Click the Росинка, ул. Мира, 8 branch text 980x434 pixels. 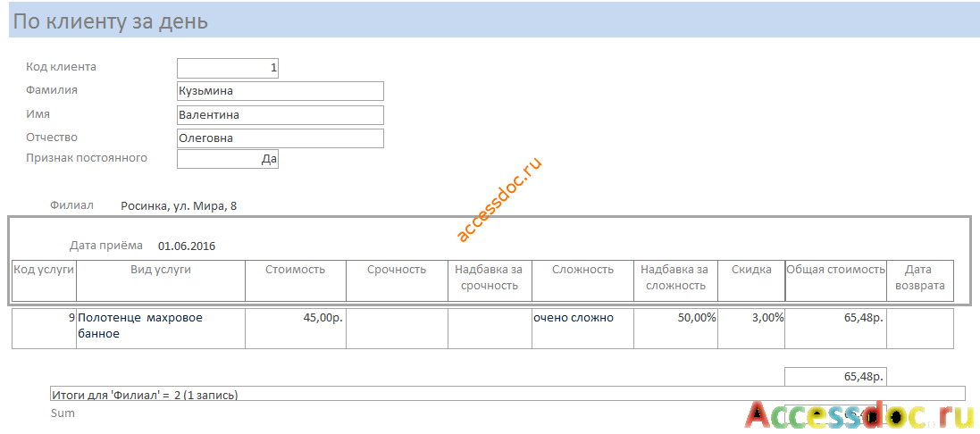click(179, 206)
